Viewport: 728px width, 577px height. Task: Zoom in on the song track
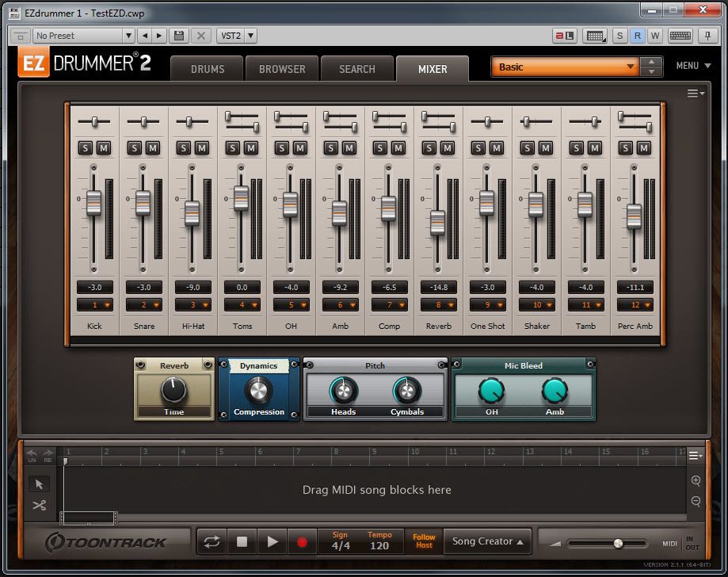coord(696,481)
